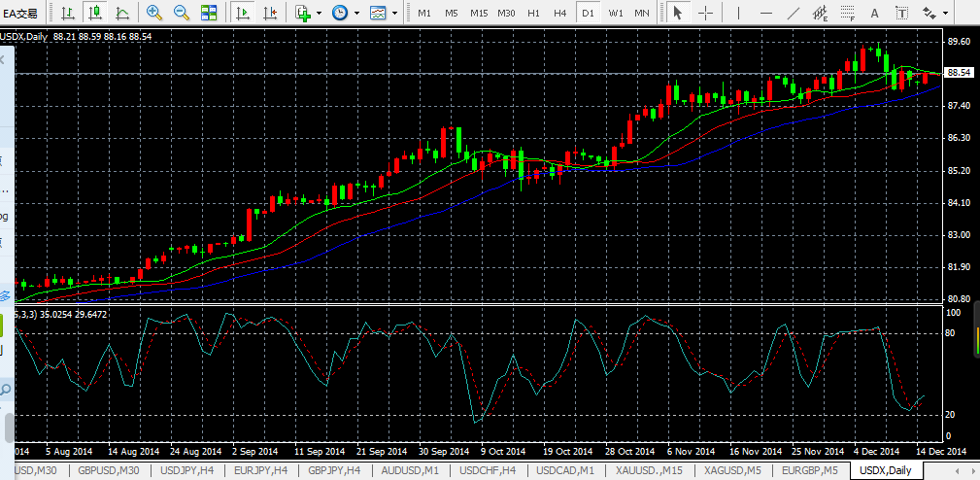Switch to the GBPJPY,H4 chart tab
The width and height of the screenshot is (980, 480).
pyautogui.click(x=335, y=470)
